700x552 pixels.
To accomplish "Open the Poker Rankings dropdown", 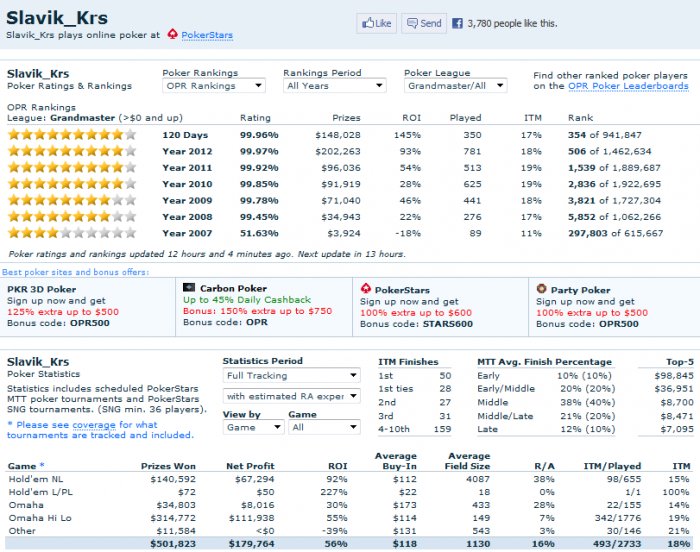I will coord(214,86).
